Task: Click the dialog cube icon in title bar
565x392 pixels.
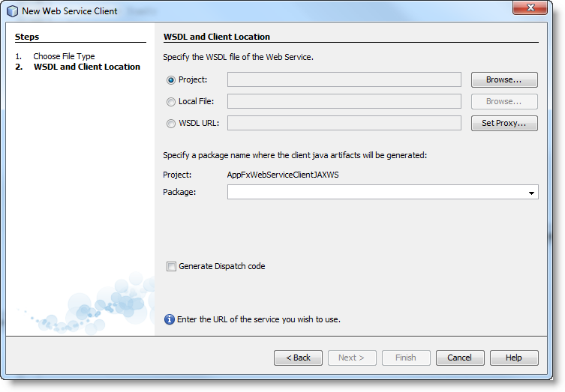Action: 13,11
